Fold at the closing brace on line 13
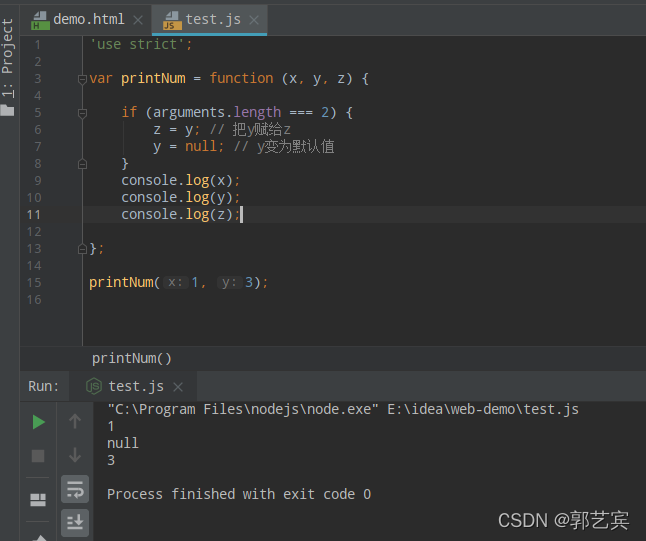The image size is (646, 541). click(82, 249)
